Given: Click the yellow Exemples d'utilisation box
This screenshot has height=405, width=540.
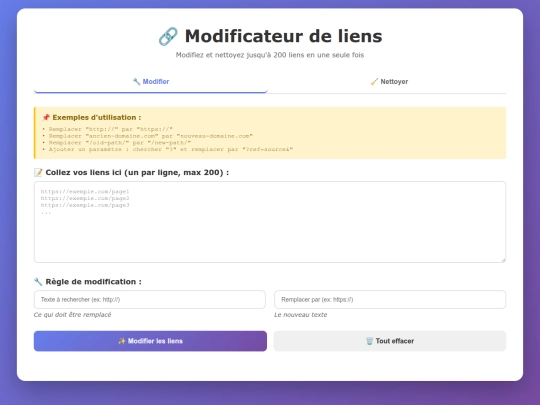Looking at the screenshot, I should (x=270, y=133).
